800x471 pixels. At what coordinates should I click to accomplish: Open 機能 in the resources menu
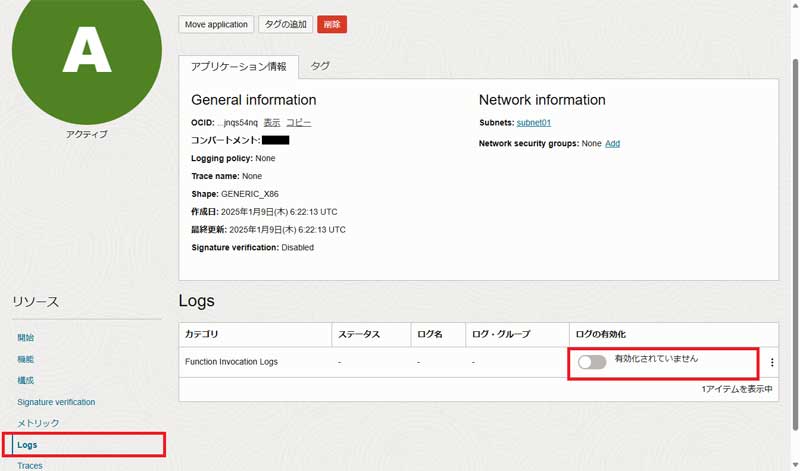click(26, 359)
